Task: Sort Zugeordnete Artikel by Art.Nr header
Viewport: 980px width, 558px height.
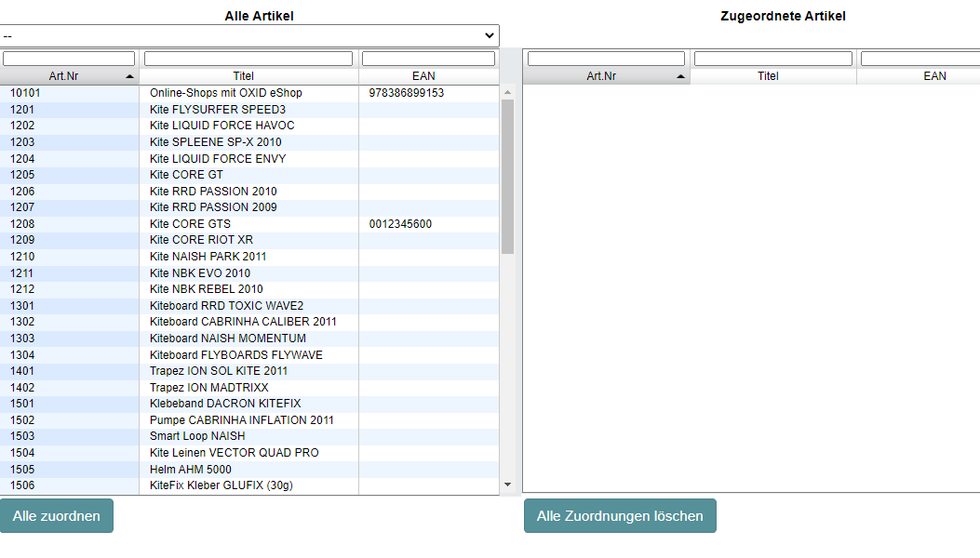Action: pos(606,76)
